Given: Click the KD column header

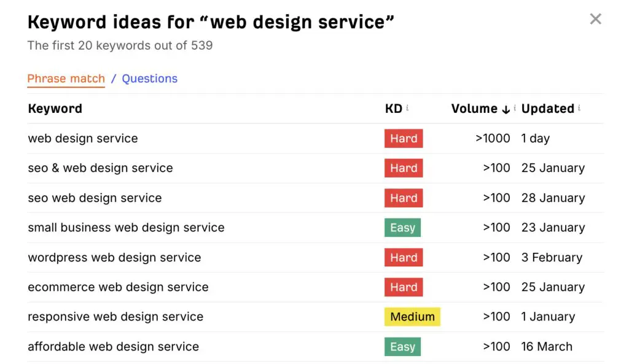Looking at the screenshot, I should 393,109.
